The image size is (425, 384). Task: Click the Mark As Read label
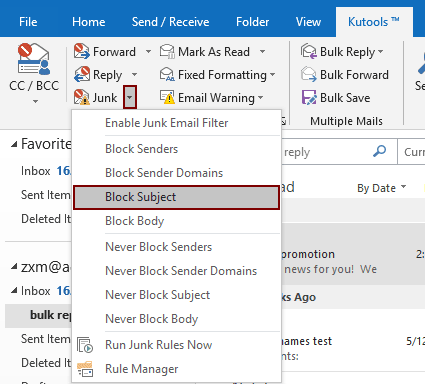click(x=214, y=52)
